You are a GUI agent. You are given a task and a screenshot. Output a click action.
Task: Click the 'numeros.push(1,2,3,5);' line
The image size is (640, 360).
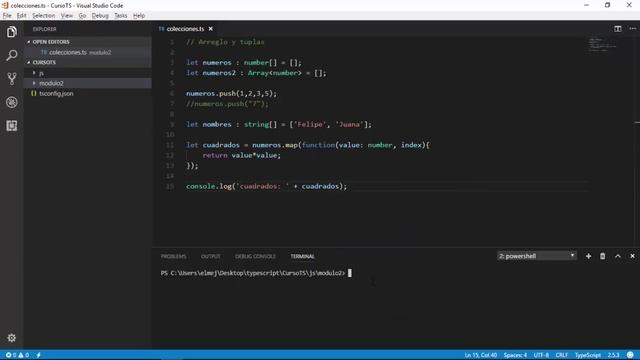[x=231, y=93]
